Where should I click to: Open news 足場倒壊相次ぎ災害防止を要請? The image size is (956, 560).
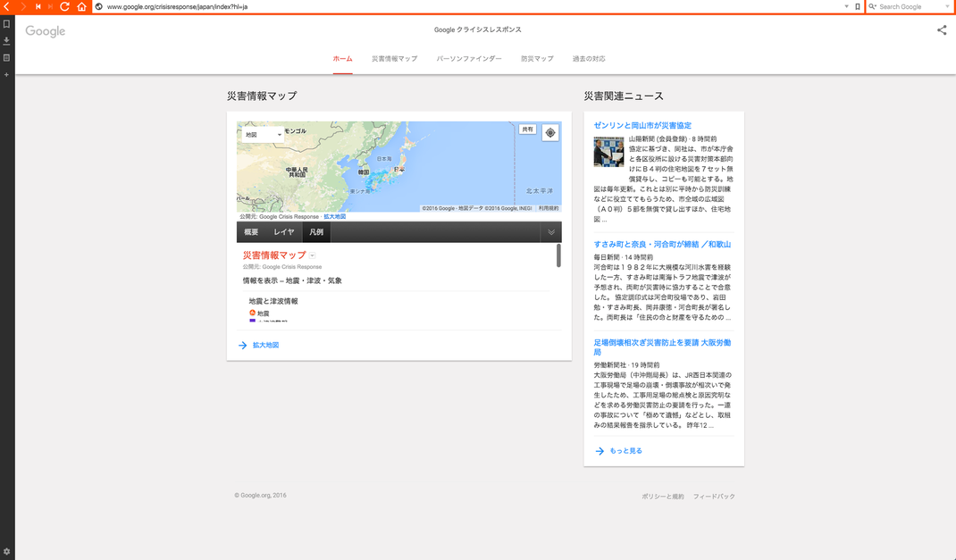click(x=662, y=347)
